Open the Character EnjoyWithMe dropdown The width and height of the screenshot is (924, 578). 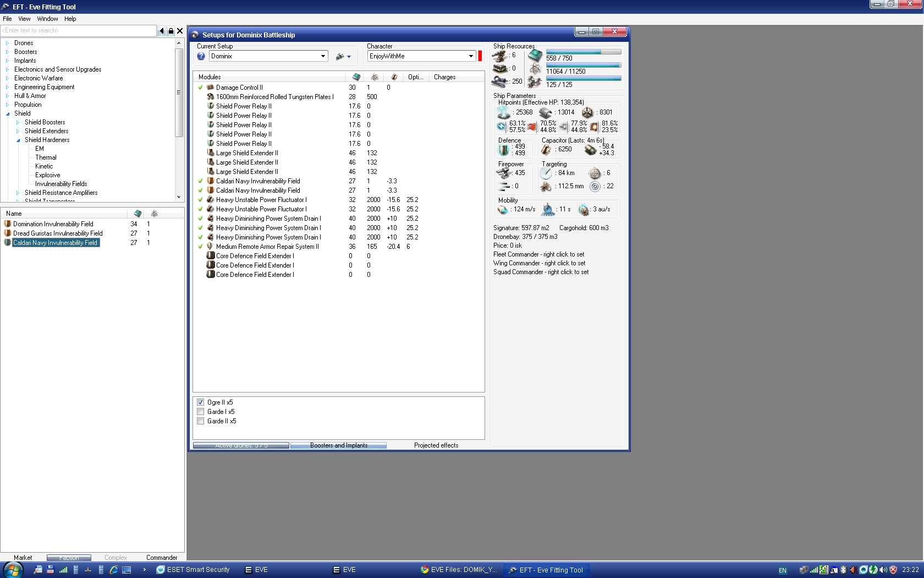421,56
